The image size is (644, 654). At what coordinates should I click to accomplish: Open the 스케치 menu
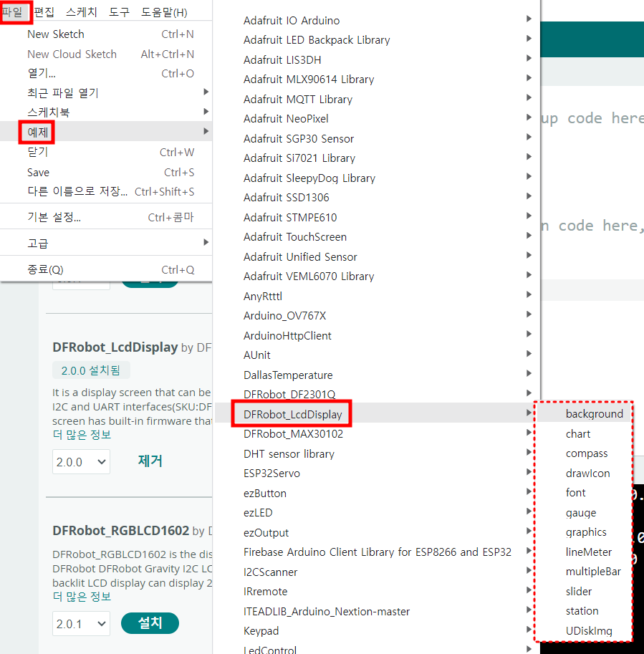click(x=82, y=12)
